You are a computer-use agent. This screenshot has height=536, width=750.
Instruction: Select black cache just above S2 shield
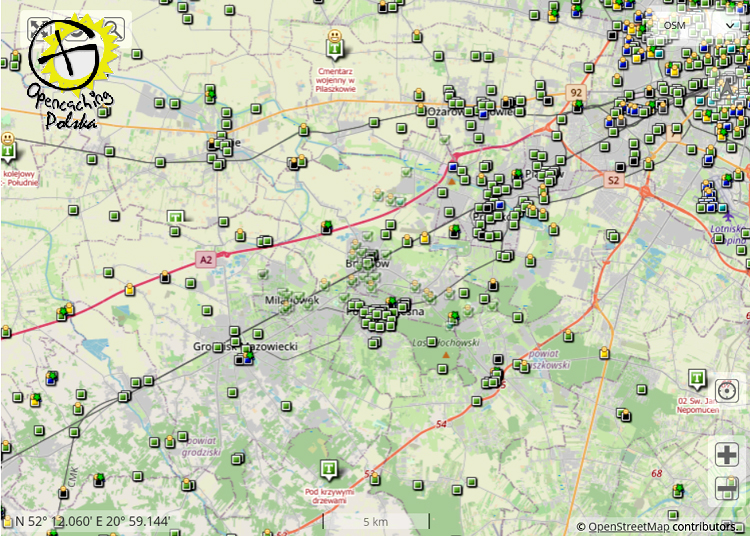[620, 167]
